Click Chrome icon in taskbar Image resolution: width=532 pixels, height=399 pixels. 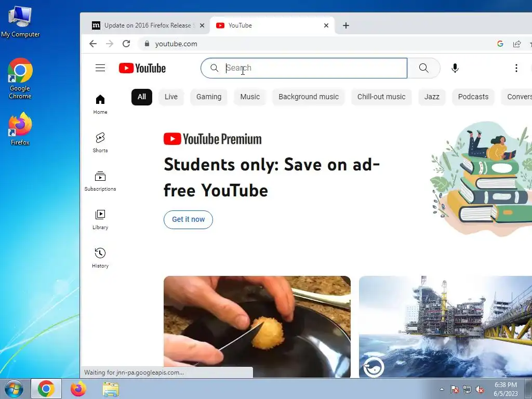pos(46,389)
